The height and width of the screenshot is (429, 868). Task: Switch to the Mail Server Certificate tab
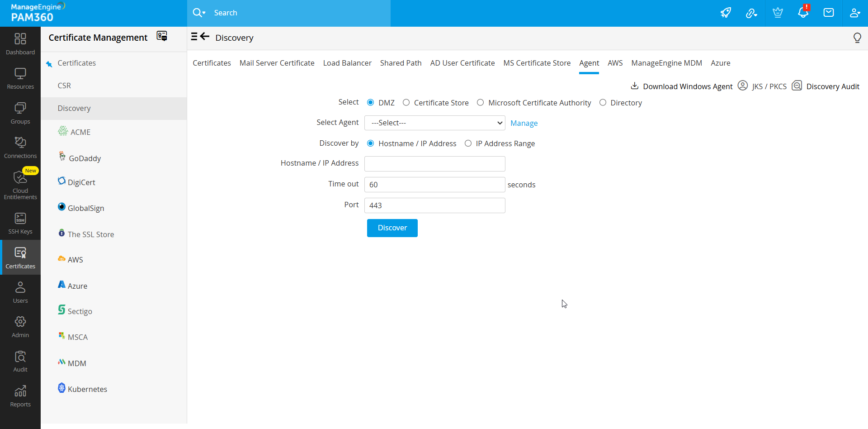(277, 63)
